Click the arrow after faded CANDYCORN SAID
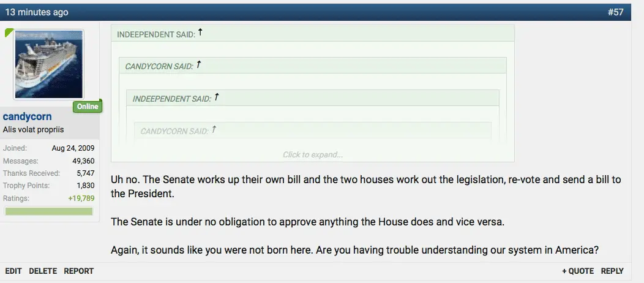The width and height of the screenshot is (644, 283). [x=214, y=130]
